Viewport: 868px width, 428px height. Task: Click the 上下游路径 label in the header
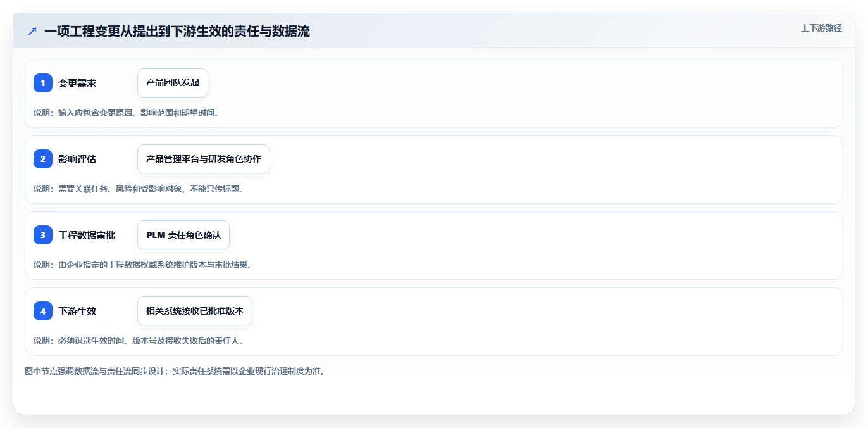click(x=821, y=28)
